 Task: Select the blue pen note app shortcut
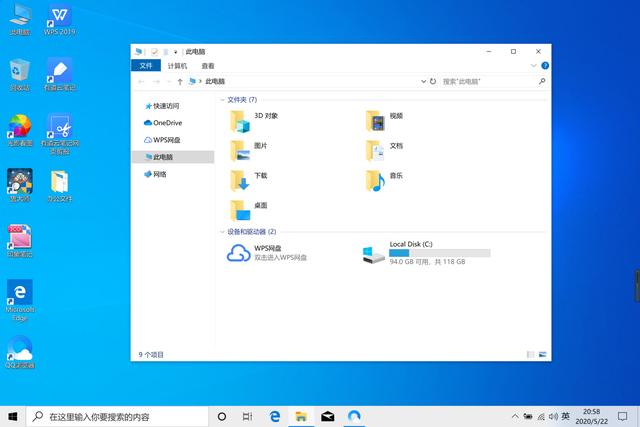click(60, 75)
